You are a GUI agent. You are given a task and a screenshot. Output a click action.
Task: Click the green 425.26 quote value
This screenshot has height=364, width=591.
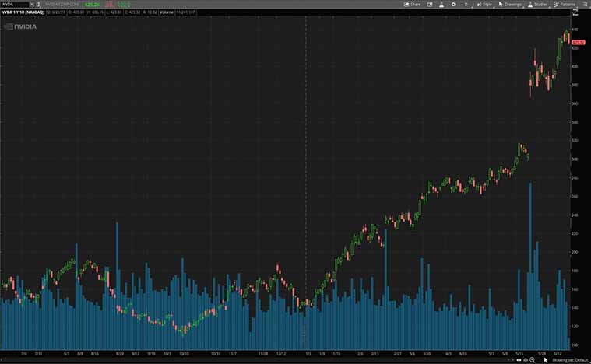point(92,5)
